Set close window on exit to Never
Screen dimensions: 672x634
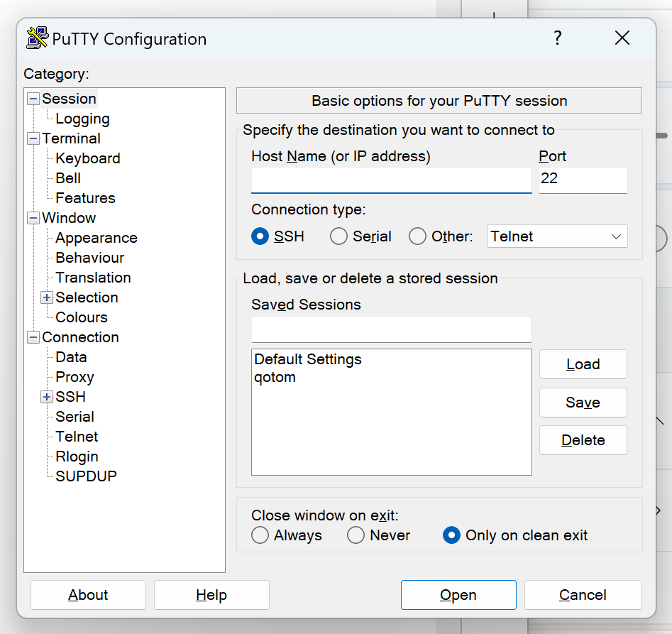356,535
